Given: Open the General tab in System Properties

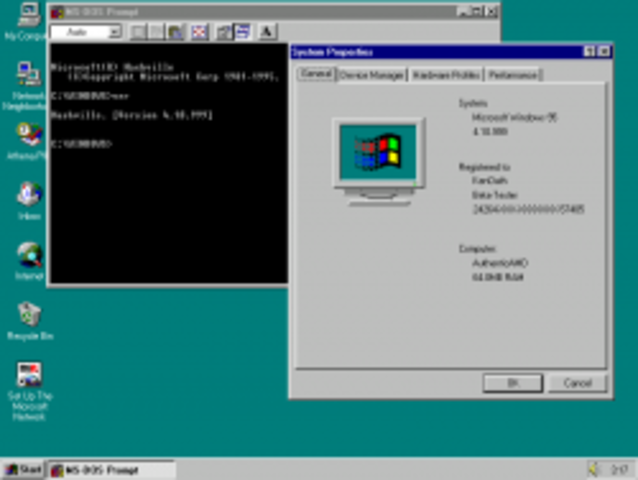Looking at the screenshot, I should pyautogui.click(x=316, y=74).
